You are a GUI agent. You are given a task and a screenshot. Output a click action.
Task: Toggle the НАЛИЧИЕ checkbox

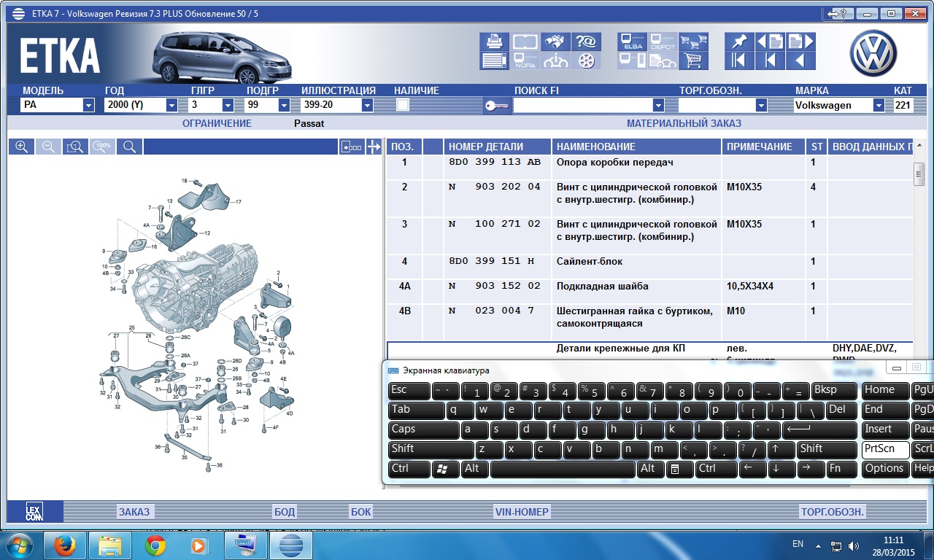[x=403, y=105]
